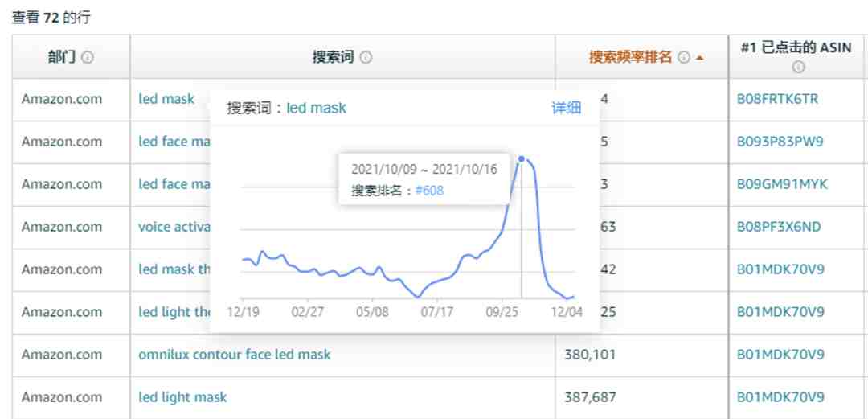Click Amazon.com cell in led mask row
The height and width of the screenshot is (419, 868).
pos(61,99)
